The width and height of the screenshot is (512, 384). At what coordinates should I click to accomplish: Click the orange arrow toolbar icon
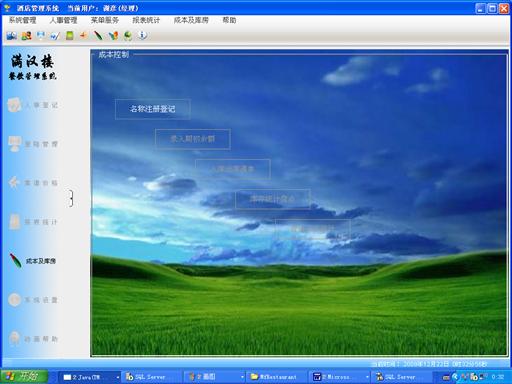pyautogui.click(x=83, y=35)
